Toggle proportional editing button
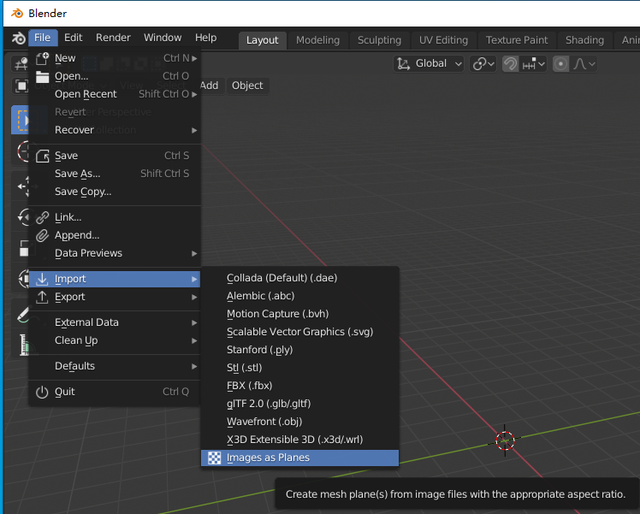The width and height of the screenshot is (640, 514). (x=561, y=63)
